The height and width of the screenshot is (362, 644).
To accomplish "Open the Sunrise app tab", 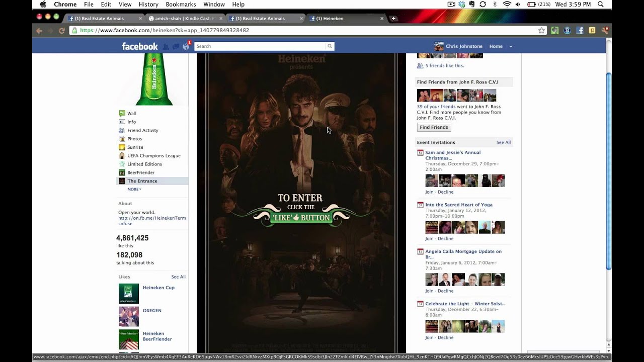I will (135, 147).
